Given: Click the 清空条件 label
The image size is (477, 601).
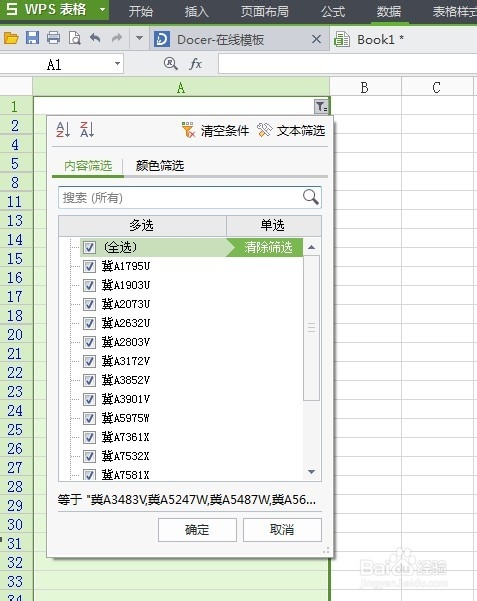Looking at the screenshot, I should click(225, 131).
